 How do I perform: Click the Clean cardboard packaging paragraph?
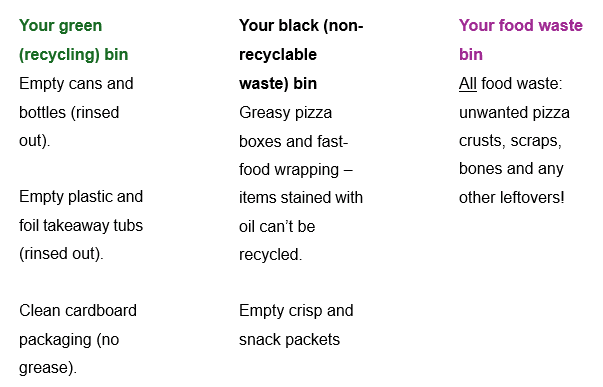coord(78,339)
